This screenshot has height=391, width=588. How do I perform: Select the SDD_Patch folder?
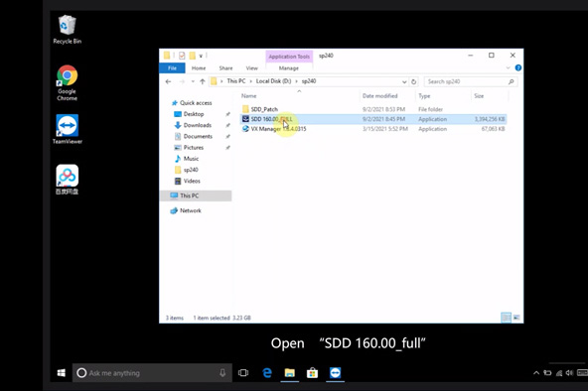264,109
